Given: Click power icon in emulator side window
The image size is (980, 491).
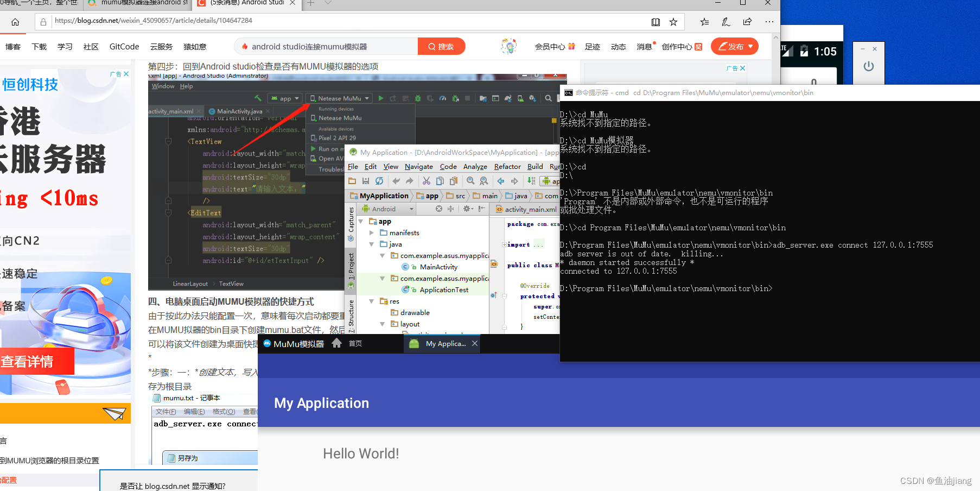Looking at the screenshot, I should pyautogui.click(x=869, y=66).
